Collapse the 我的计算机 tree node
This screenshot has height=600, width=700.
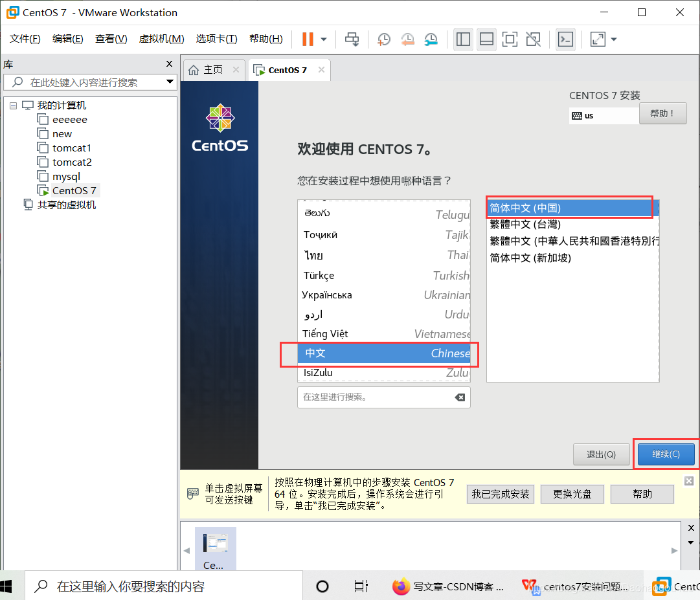13,106
